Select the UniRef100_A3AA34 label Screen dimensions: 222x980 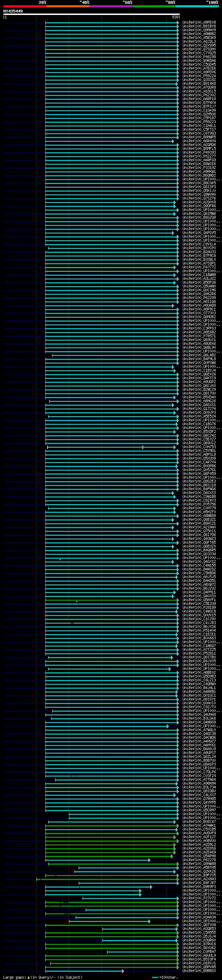[x=199, y=917]
